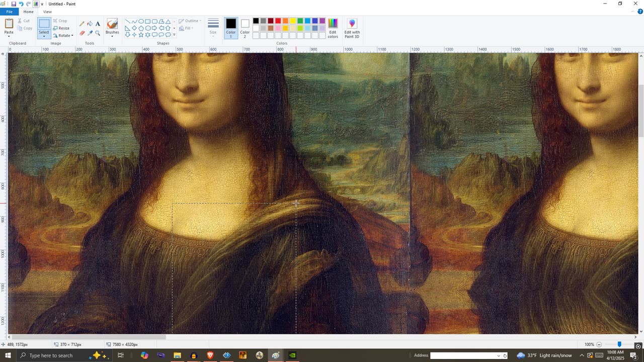Open Brave browser from the taskbar

pos(210,355)
